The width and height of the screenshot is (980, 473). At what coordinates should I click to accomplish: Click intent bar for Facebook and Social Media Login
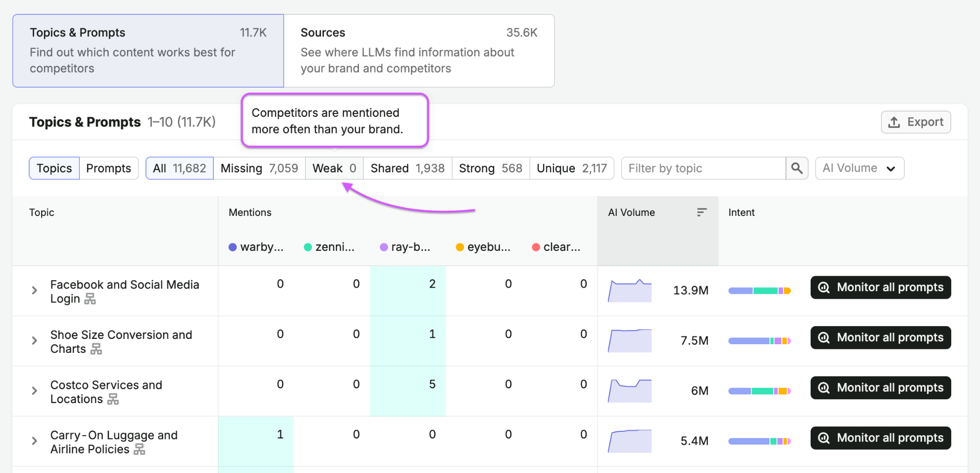[759, 291]
